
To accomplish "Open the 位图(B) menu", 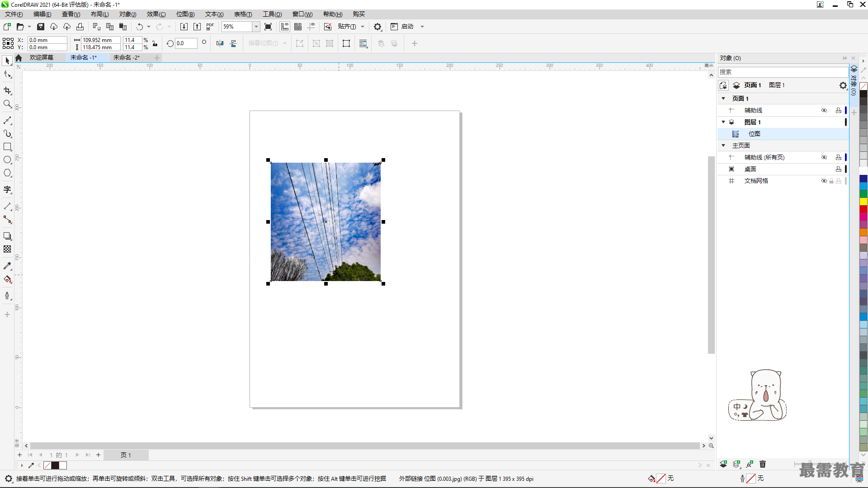I will 185,14.
